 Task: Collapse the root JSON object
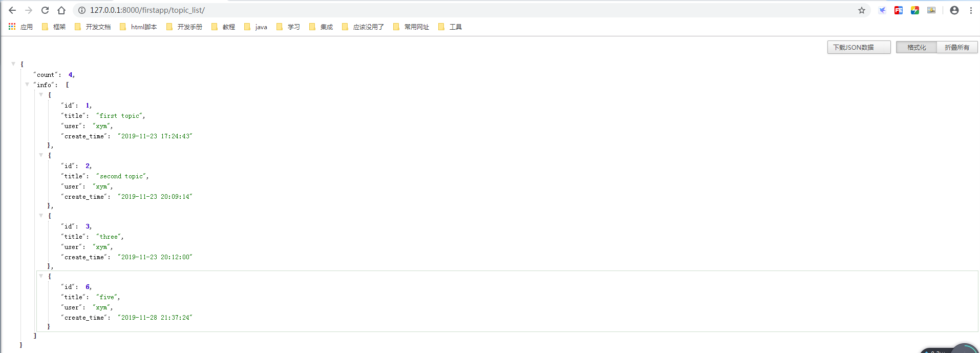tap(13, 64)
